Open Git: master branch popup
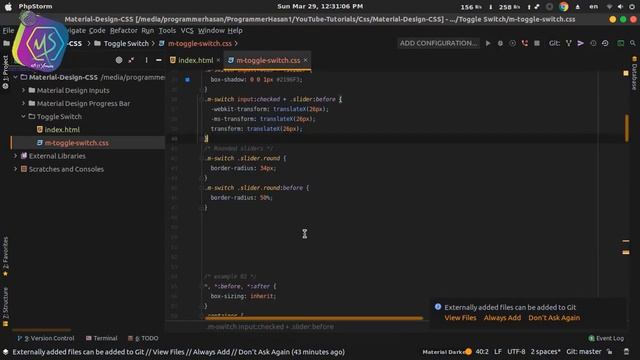Viewport: 640px width, 360px height. tap(584, 352)
